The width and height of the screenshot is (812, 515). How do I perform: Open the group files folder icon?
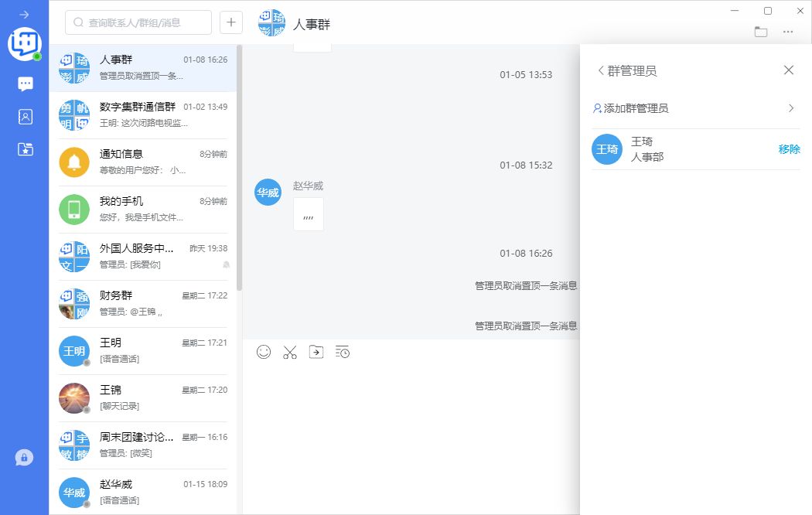pos(761,32)
